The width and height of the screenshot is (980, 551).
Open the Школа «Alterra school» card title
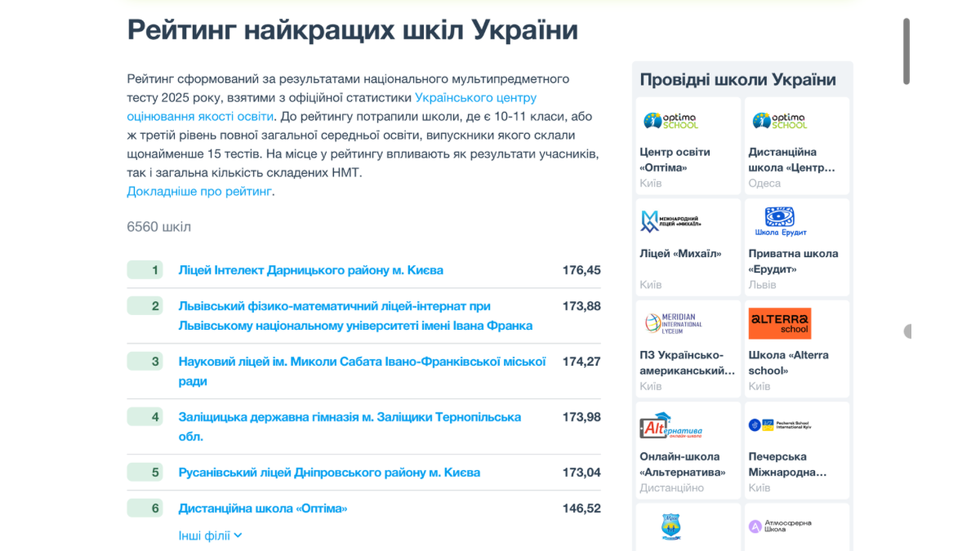tap(789, 363)
